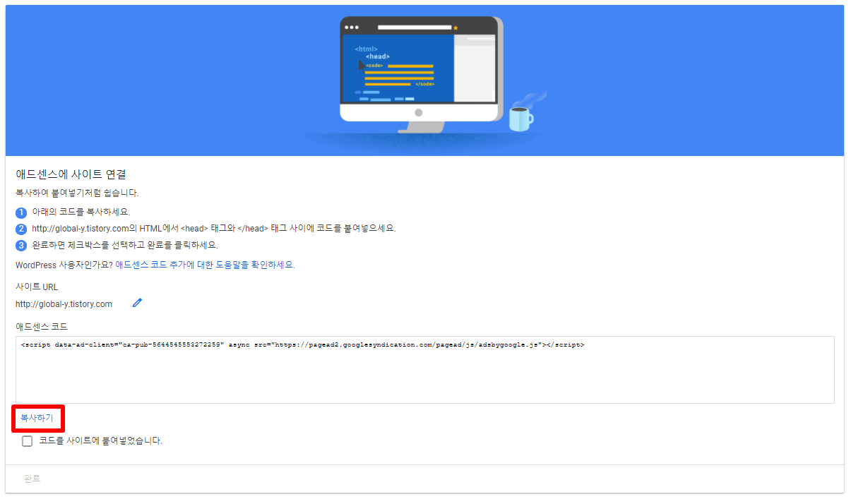
Task: Click the text 복사하여 붙여넣기처럼 쉽습니다
Action: coord(78,193)
